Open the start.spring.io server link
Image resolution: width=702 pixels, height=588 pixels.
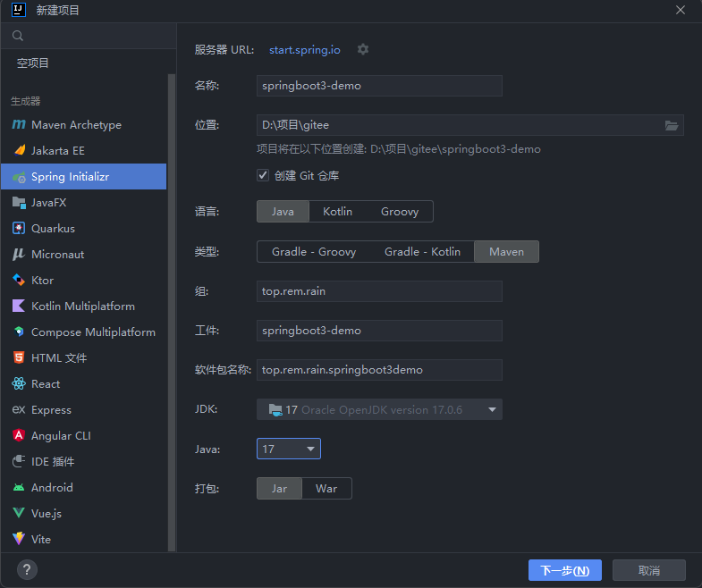coord(304,49)
